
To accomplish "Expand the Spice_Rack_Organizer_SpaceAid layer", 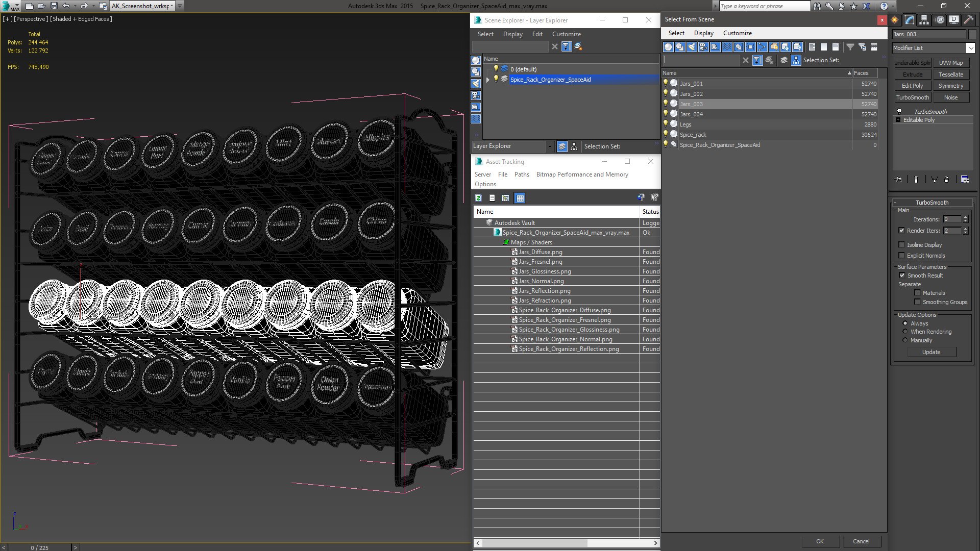I will pos(488,80).
